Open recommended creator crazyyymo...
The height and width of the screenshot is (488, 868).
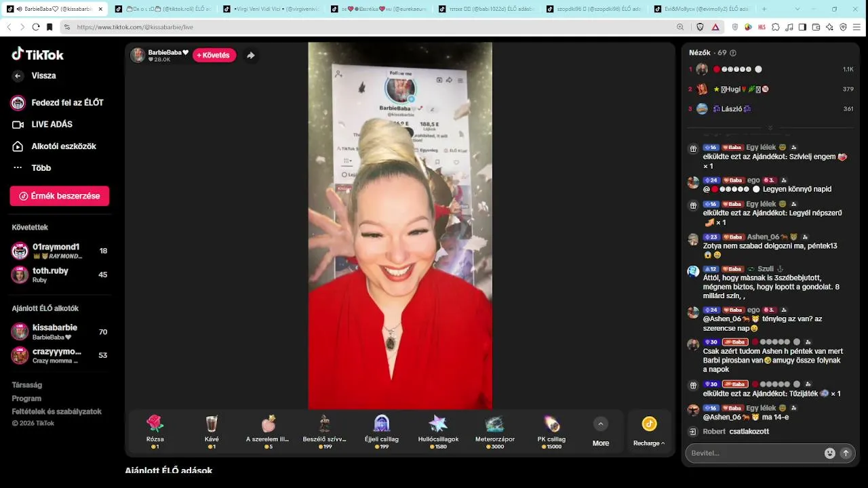point(60,355)
